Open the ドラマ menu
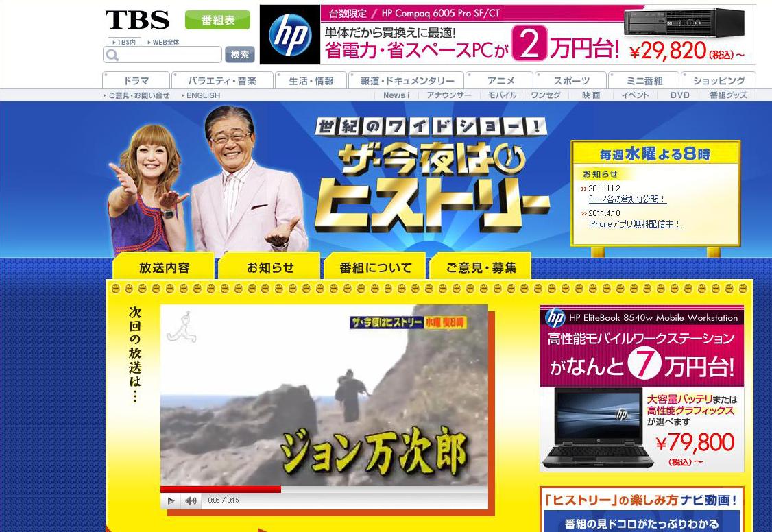Image resolution: width=772 pixels, height=532 pixels. [x=136, y=81]
